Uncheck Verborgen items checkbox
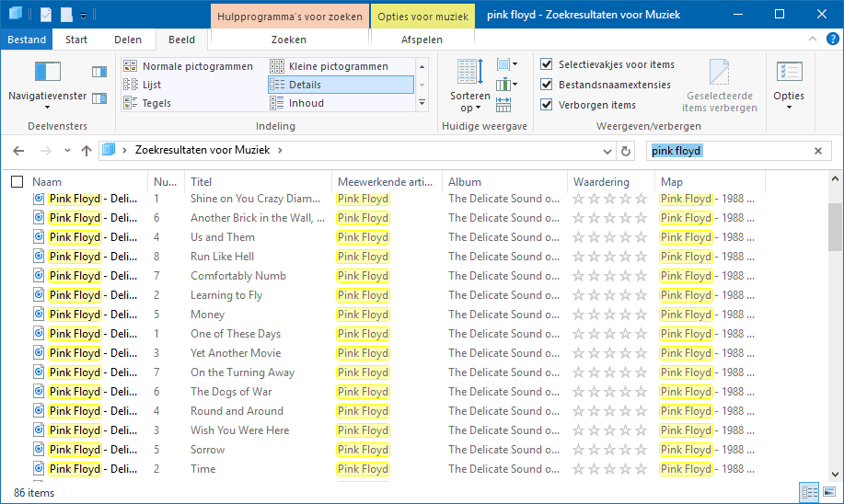 coord(547,104)
